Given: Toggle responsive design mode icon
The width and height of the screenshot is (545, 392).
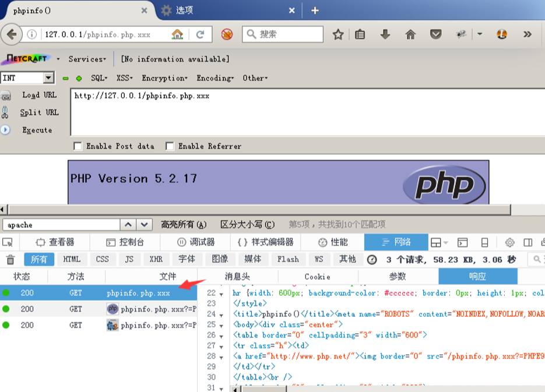Looking at the screenshot, I should 484,241.
